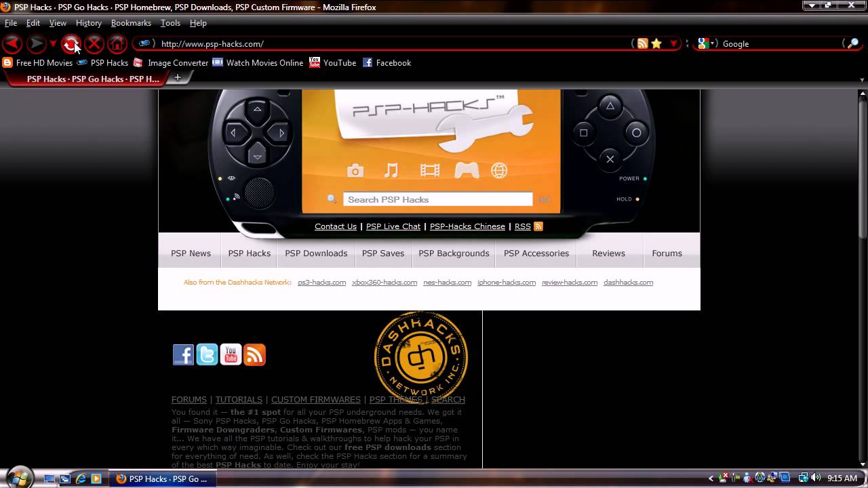Image resolution: width=868 pixels, height=488 pixels.
Task: Click the Twitter social icon on the page
Action: (207, 354)
